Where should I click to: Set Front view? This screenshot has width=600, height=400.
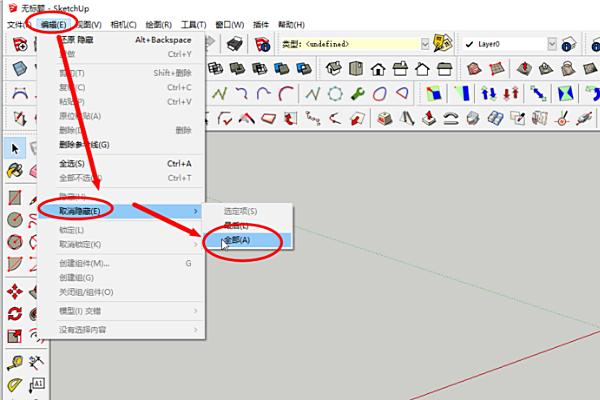pyautogui.click(x=378, y=69)
